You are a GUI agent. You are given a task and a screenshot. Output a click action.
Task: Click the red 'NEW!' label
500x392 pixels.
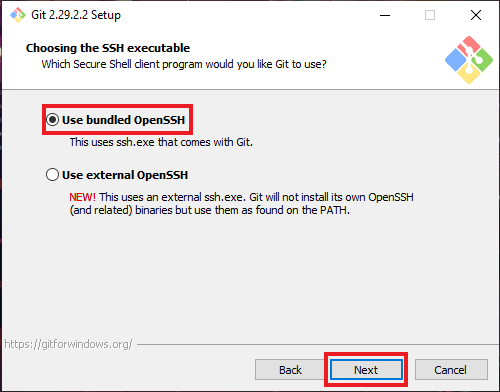[x=82, y=197]
